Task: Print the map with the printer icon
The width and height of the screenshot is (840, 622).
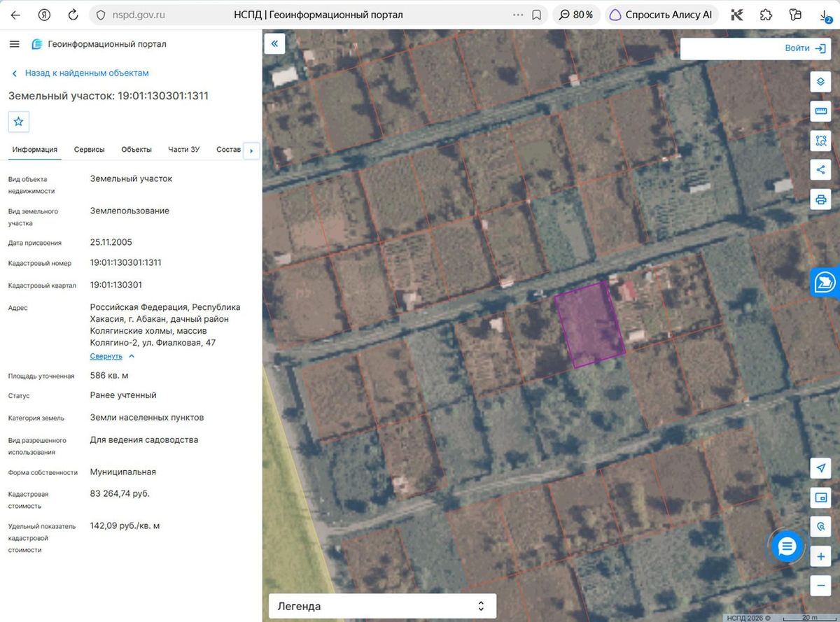Action: coord(820,199)
